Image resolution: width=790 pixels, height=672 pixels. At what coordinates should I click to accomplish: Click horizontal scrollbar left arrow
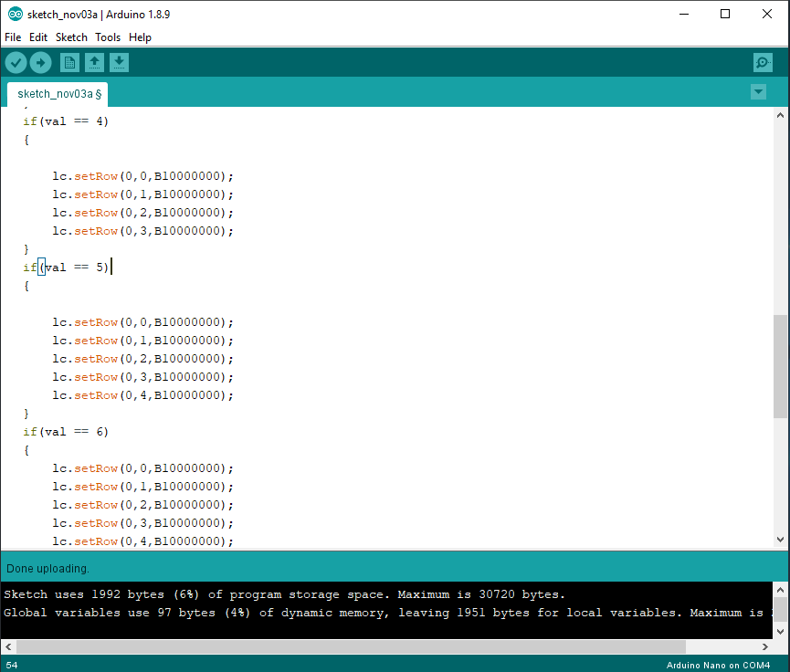click(8, 646)
